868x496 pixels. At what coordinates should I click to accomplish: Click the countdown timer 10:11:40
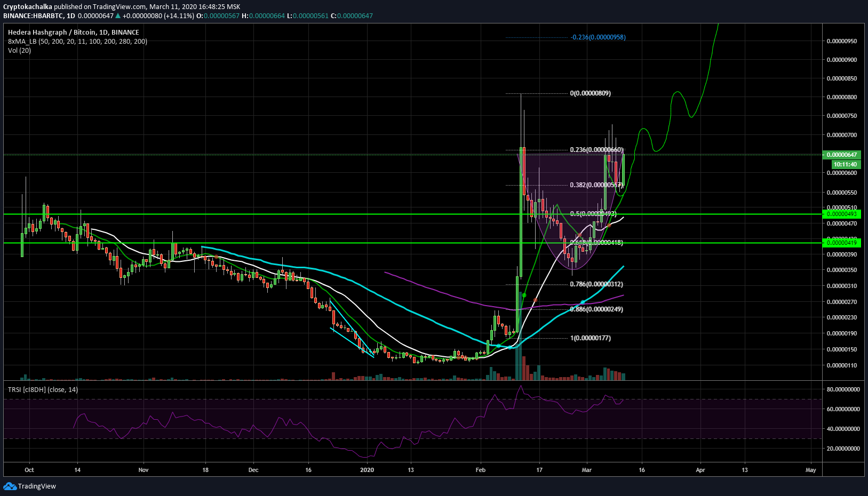845,164
